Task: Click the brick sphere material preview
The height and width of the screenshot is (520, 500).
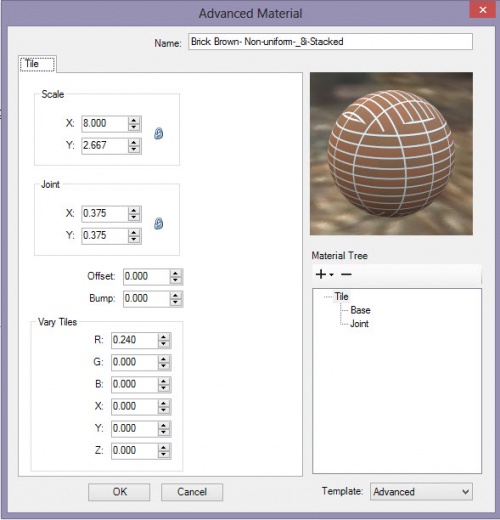Action: 391,154
